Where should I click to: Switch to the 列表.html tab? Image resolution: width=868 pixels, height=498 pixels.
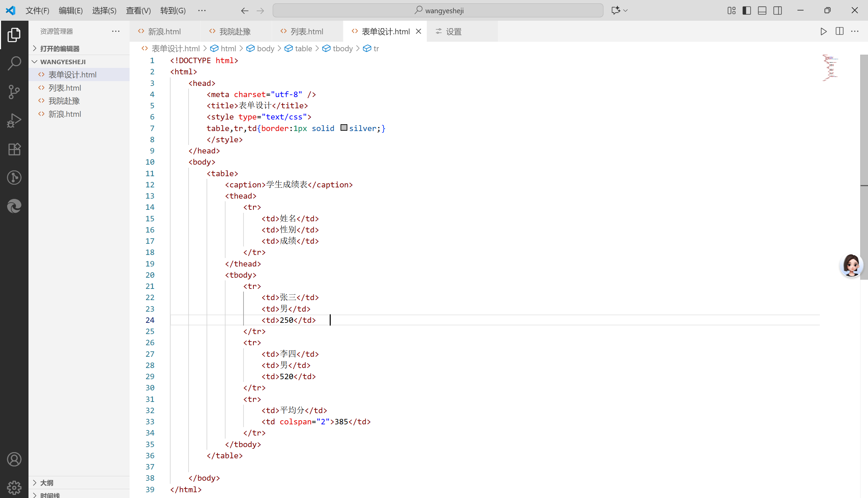pyautogui.click(x=306, y=32)
